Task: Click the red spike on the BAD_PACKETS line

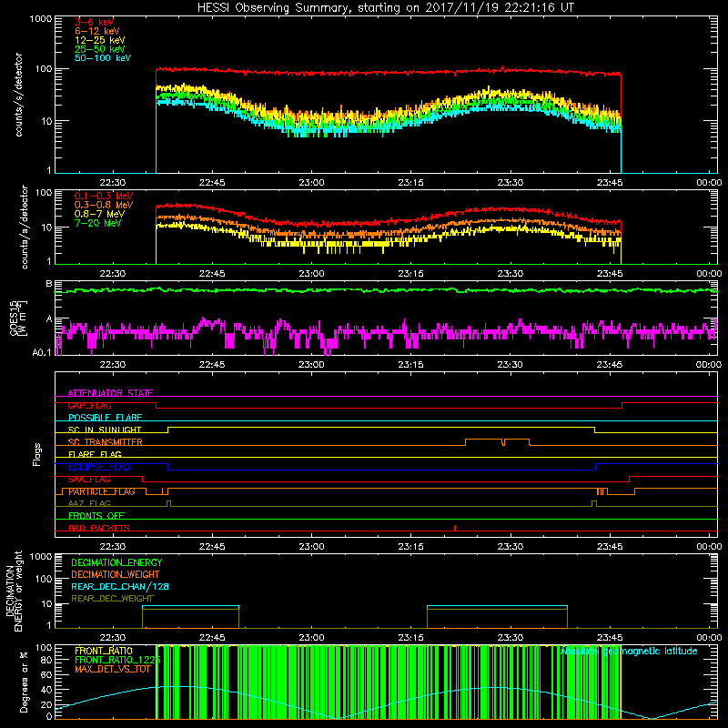Action: [x=455, y=528]
